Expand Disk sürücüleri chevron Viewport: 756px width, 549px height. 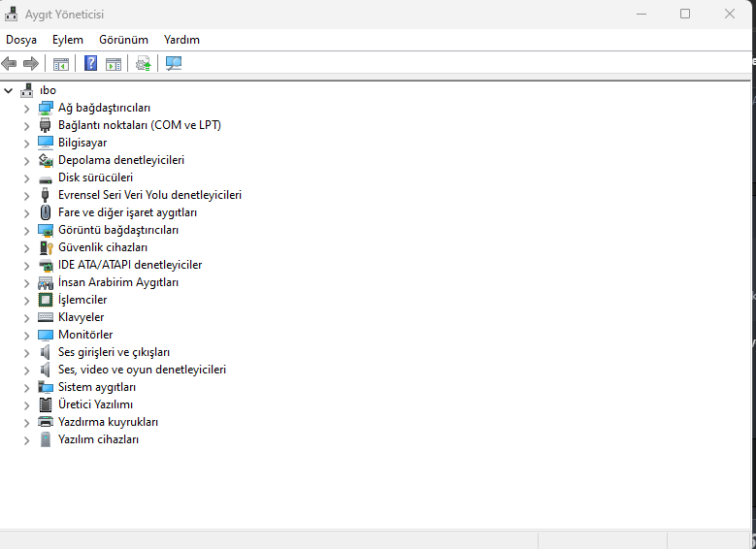click(27, 178)
